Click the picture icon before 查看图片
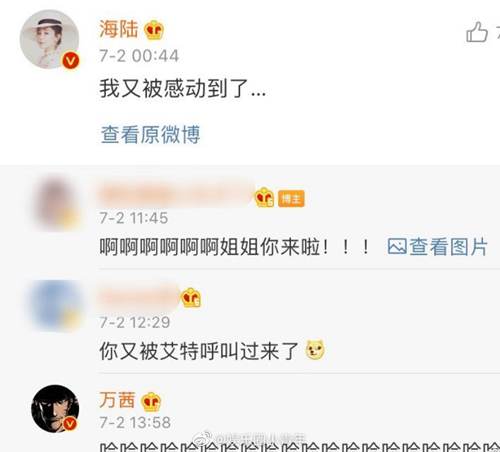This screenshot has width=500, height=452. 397,247
